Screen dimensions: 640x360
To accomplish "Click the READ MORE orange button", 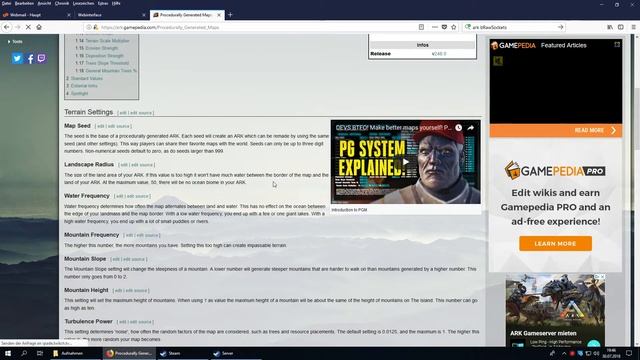I will (x=556, y=130).
